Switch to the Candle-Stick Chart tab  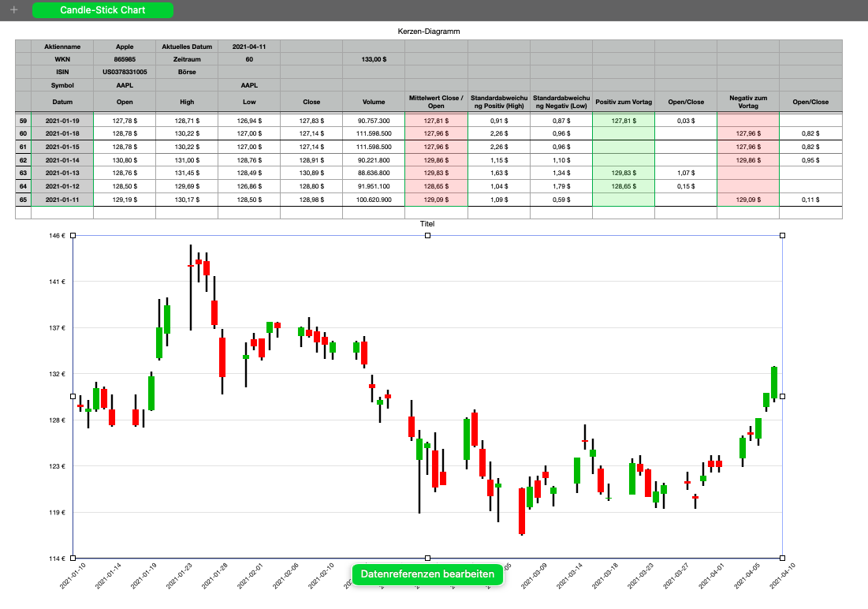point(102,10)
